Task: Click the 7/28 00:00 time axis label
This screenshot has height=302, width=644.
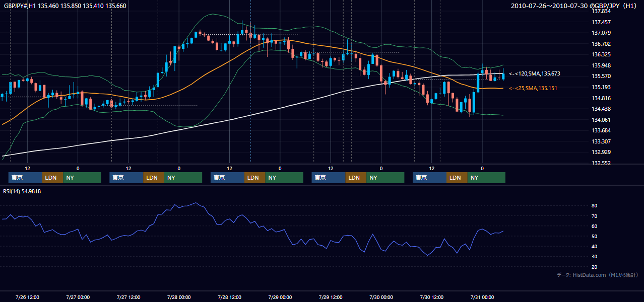Action: [x=179, y=297]
